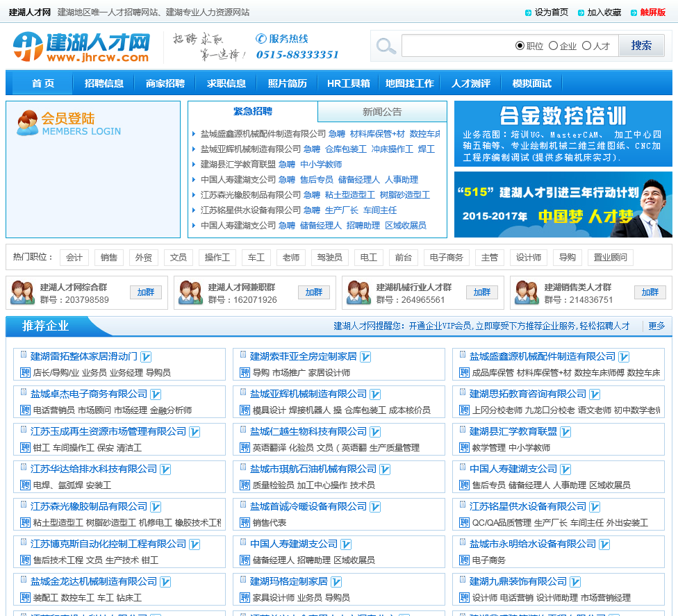Click the 加入收藏 arrow icon
Screen dimensions: 678x616
pos(581,13)
